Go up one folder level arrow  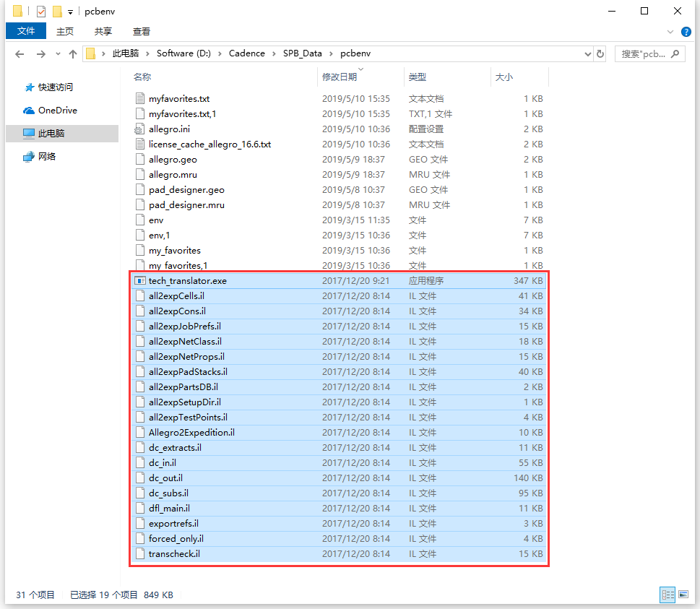click(x=73, y=54)
